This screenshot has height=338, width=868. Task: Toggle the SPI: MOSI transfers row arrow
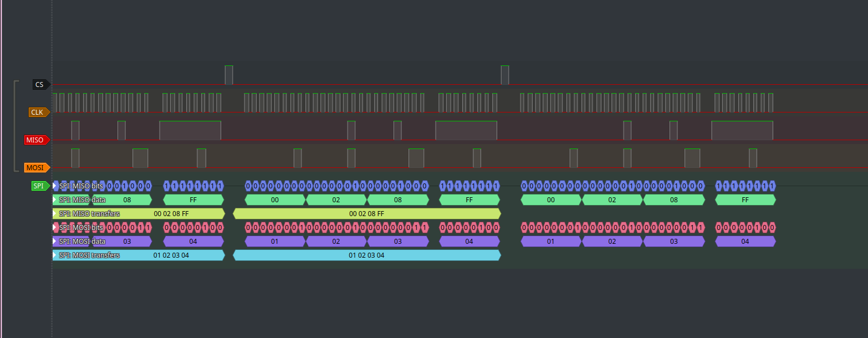pos(55,255)
